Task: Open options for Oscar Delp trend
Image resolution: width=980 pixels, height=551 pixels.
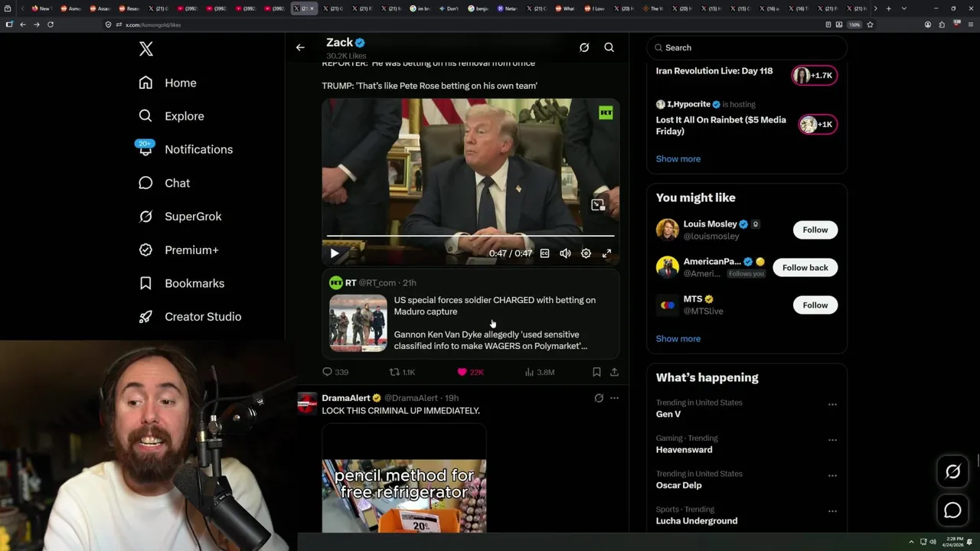Action: (x=832, y=475)
